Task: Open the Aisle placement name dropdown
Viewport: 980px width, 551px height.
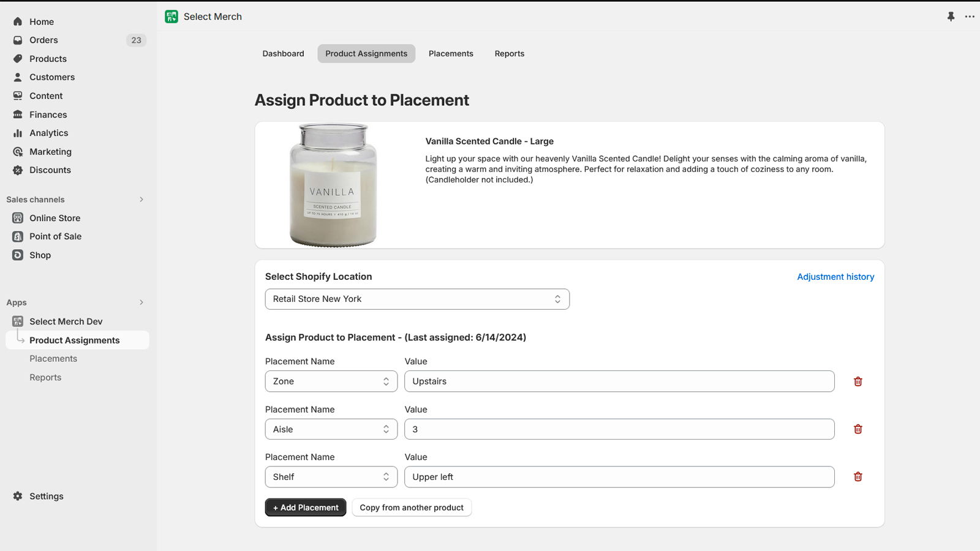Action: tap(331, 429)
